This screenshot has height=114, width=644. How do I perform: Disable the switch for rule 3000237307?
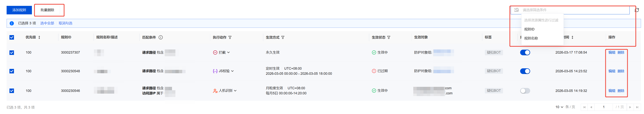(x=525, y=52)
